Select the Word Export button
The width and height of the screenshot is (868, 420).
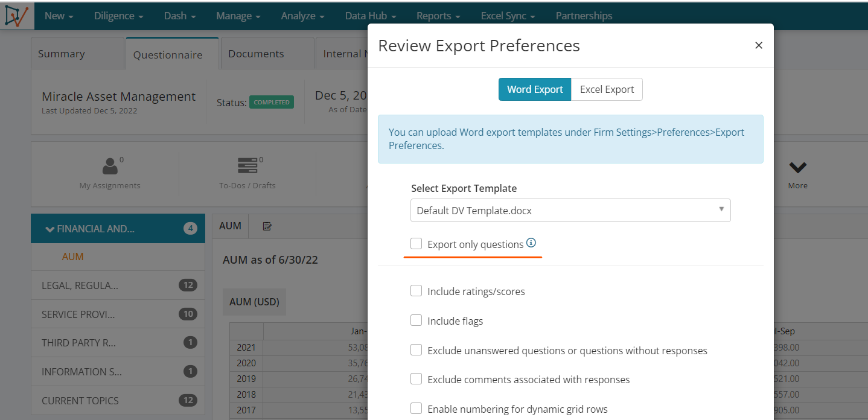(x=535, y=89)
